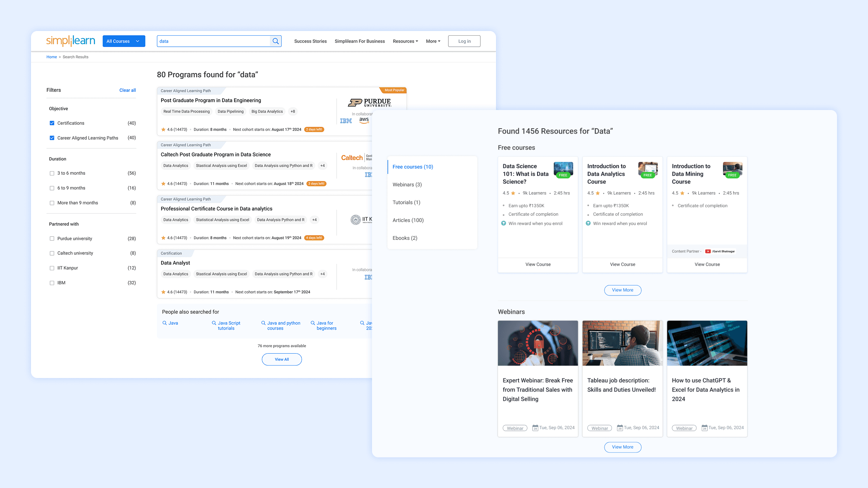The image size is (868, 488).
Task: Click the Simplilearn logo
Action: point(71,41)
